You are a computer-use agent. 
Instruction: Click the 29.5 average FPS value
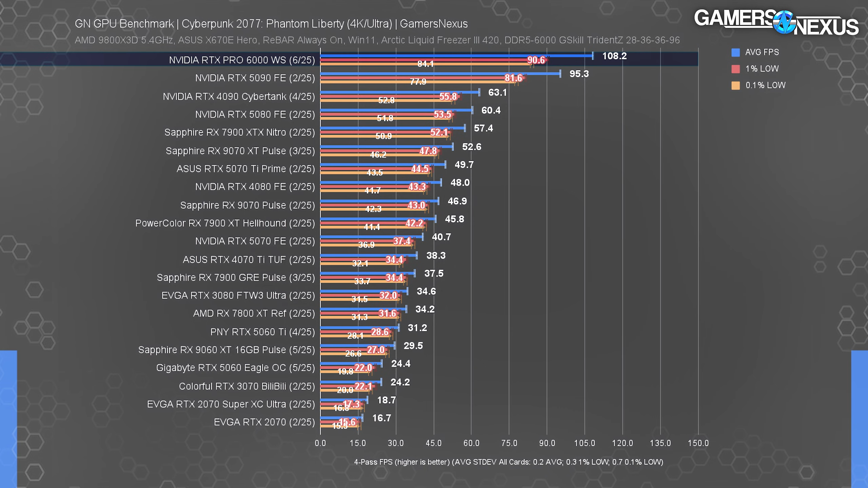click(x=413, y=346)
